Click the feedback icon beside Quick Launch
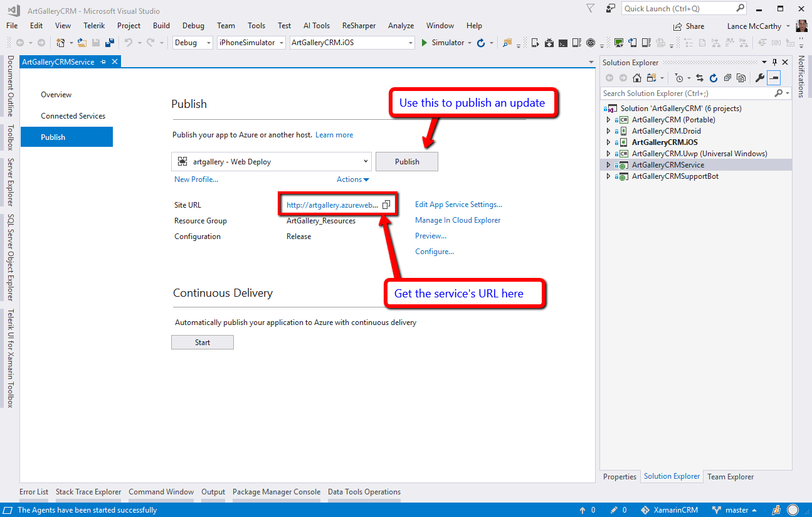812x517 pixels. pyautogui.click(x=611, y=8)
